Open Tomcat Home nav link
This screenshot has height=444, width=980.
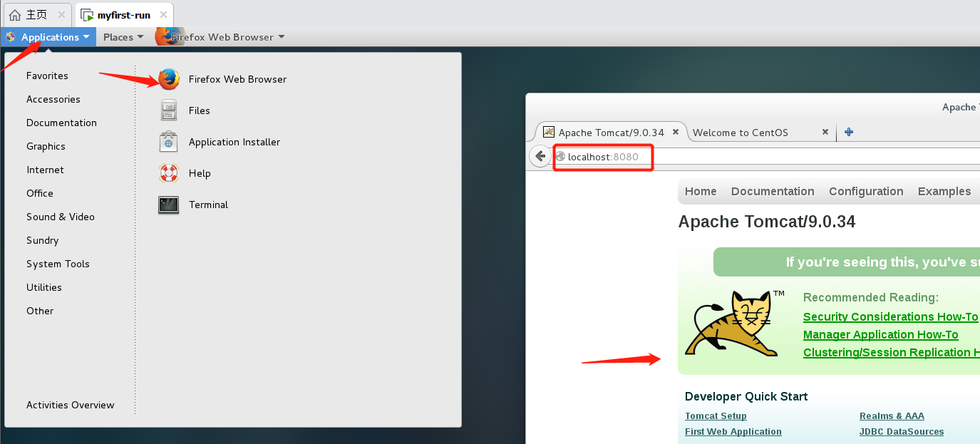[x=701, y=191]
